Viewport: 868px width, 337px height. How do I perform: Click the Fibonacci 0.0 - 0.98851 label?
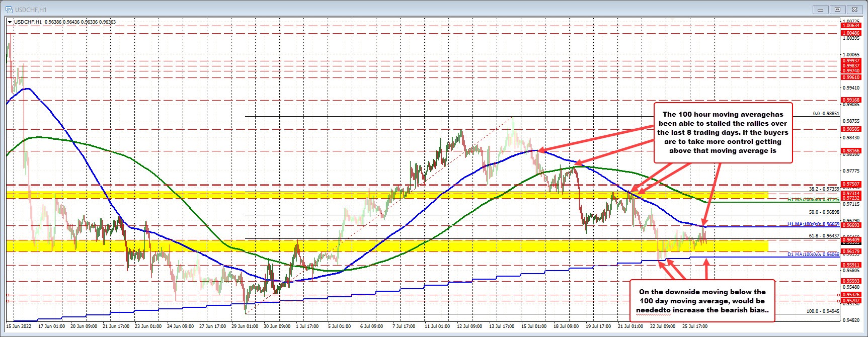point(826,114)
